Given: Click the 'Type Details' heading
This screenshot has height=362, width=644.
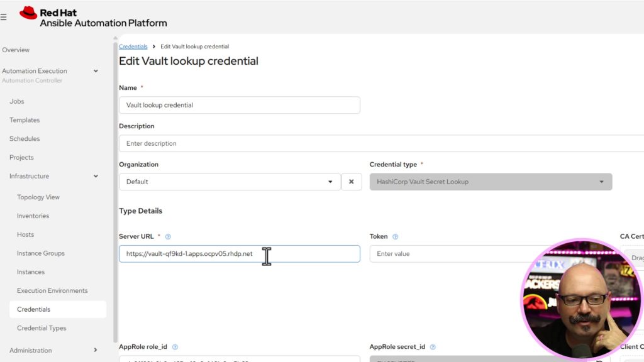Looking at the screenshot, I should [140, 211].
